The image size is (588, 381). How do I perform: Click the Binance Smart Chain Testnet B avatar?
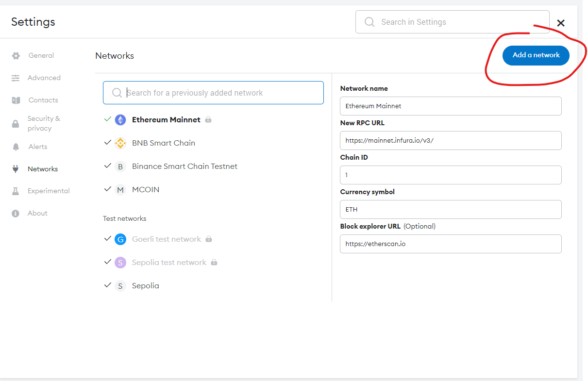(120, 166)
